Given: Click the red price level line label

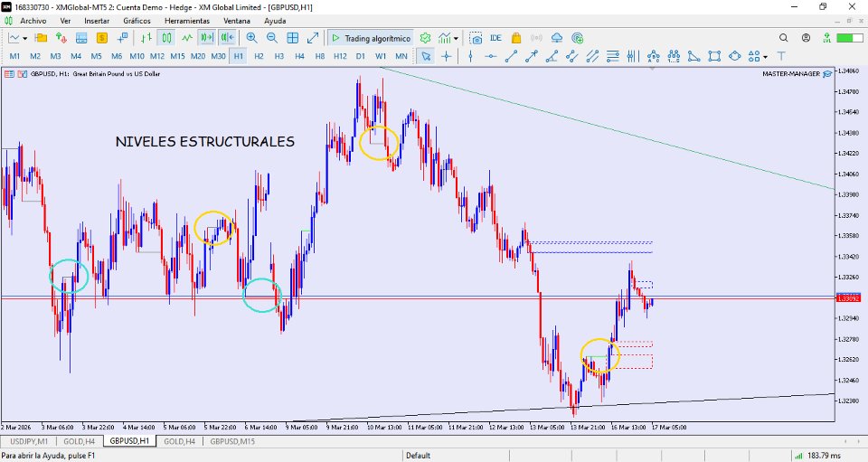Looking at the screenshot, I should [847, 298].
